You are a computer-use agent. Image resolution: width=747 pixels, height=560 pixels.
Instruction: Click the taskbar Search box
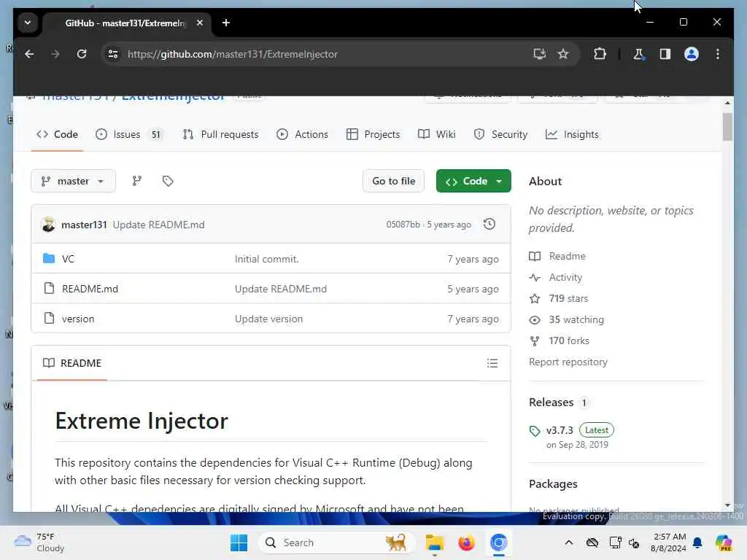coord(336,542)
